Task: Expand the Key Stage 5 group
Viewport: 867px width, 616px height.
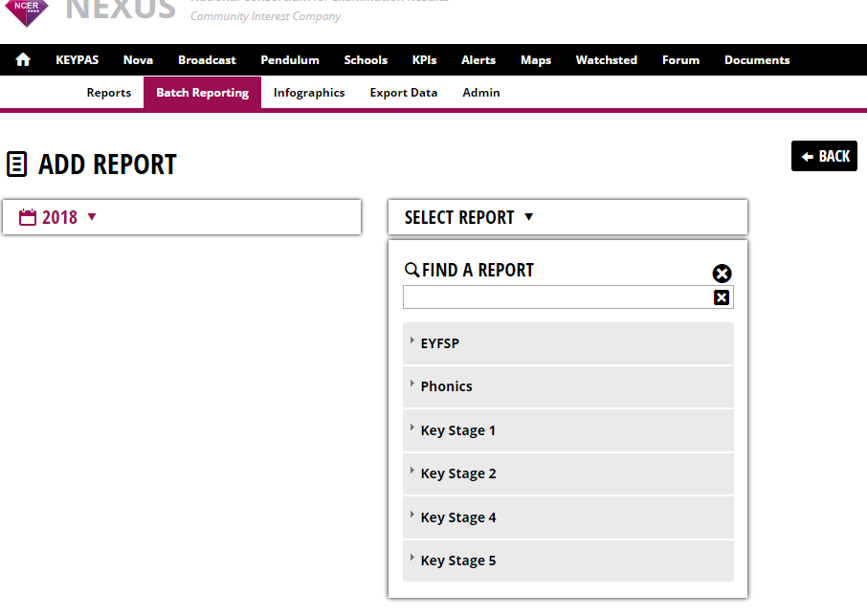Action: tap(567, 561)
